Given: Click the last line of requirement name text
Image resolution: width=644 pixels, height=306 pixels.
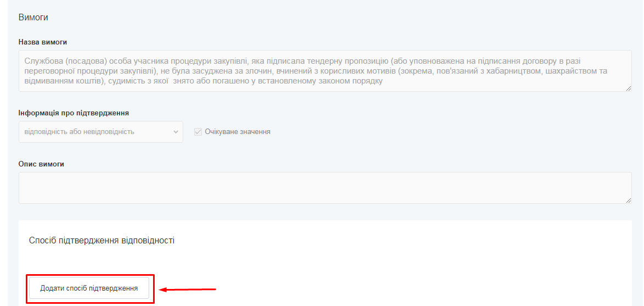Looking at the screenshot, I should (x=203, y=81).
